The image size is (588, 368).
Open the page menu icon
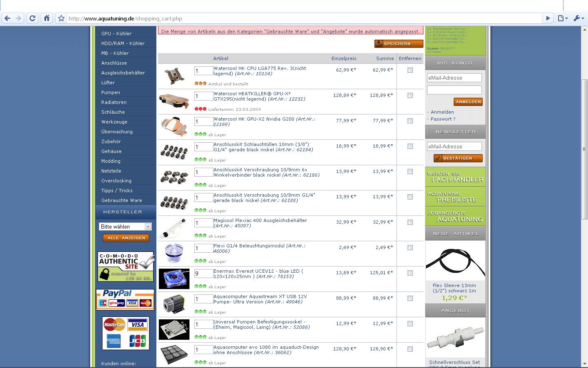pos(563,18)
